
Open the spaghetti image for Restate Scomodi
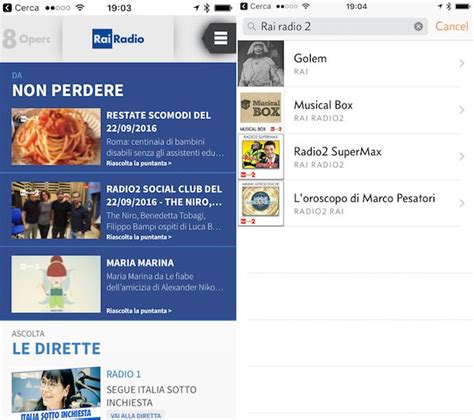(x=56, y=136)
